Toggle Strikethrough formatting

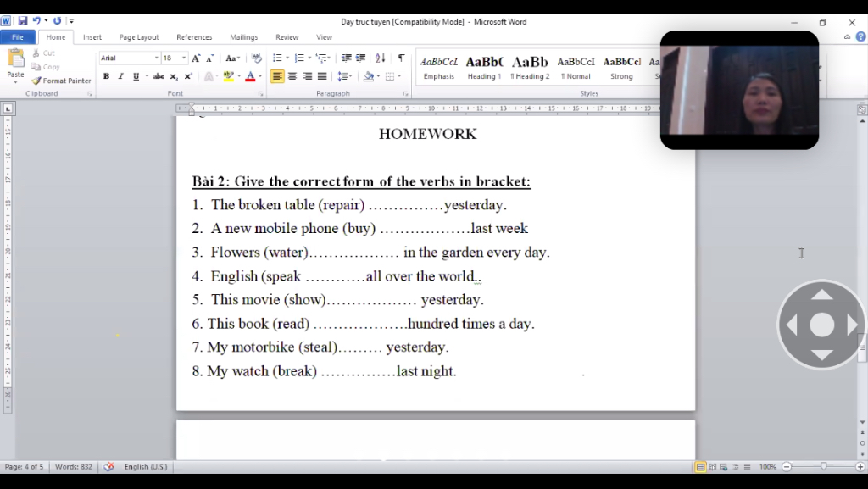coord(159,76)
